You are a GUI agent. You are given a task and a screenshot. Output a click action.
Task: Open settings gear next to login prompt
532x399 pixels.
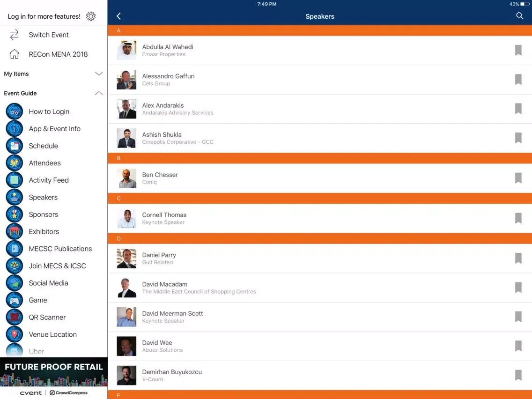pos(90,16)
